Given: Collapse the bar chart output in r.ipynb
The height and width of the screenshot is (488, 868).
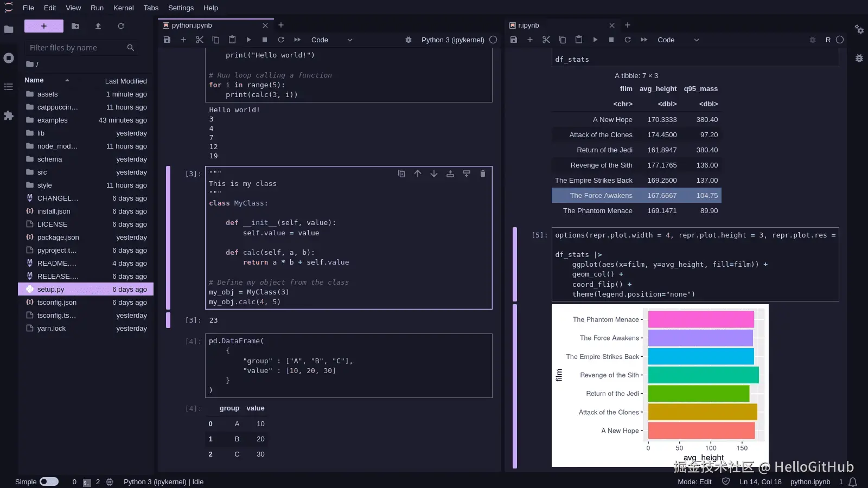Looking at the screenshot, I should tap(515, 386).
